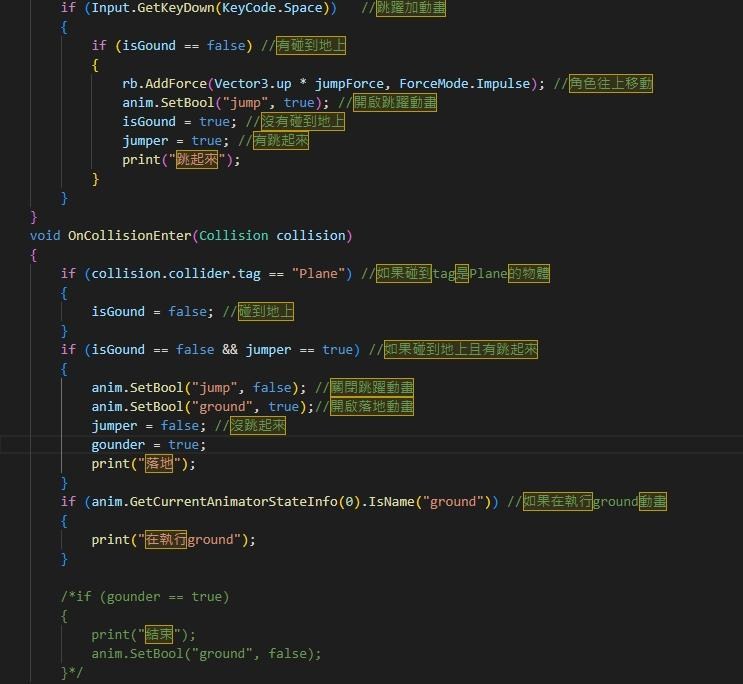This screenshot has height=684, width=743.
Task: Click the jumper = true assignment
Action: click(x=172, y=141)
